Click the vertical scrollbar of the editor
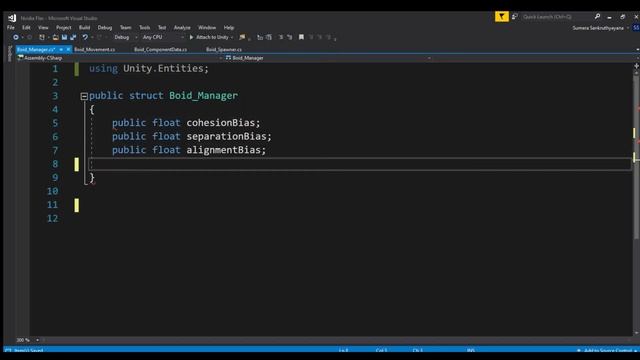 [x=636, y=157]
